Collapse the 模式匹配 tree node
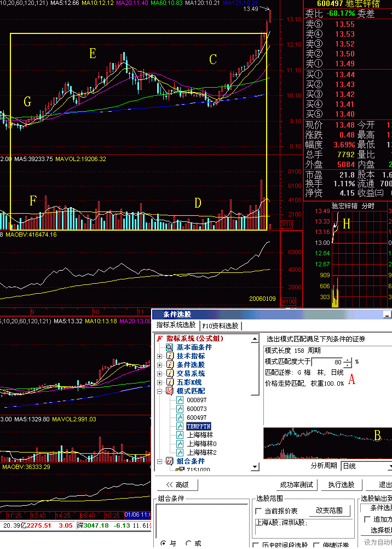This screenshot has height=549, width=392. [x=160, y=391]
